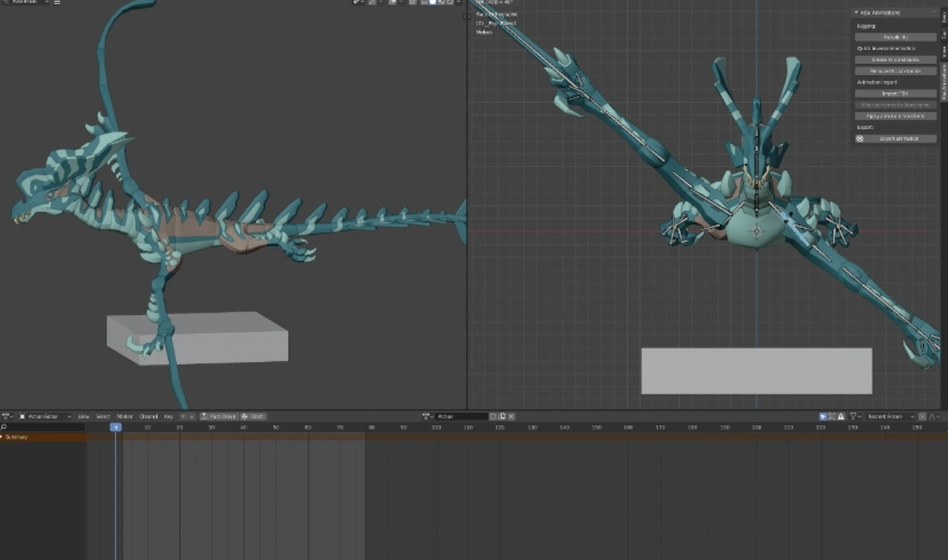Image resolution: width=948 pixels, height=560 pixels.
Task: Open the View menu in the dope sheet
Action: [x=84, y=417]
